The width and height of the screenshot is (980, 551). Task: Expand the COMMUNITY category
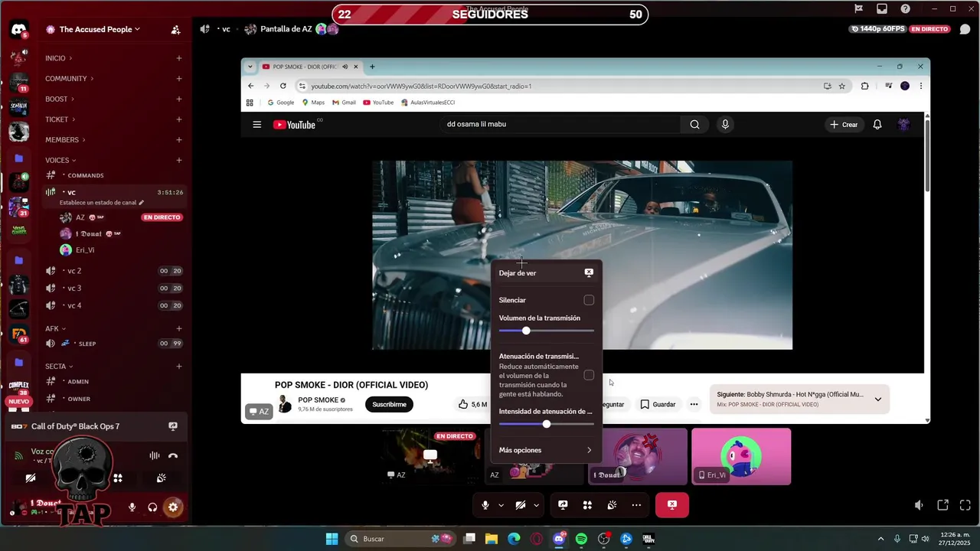point(70,79)
